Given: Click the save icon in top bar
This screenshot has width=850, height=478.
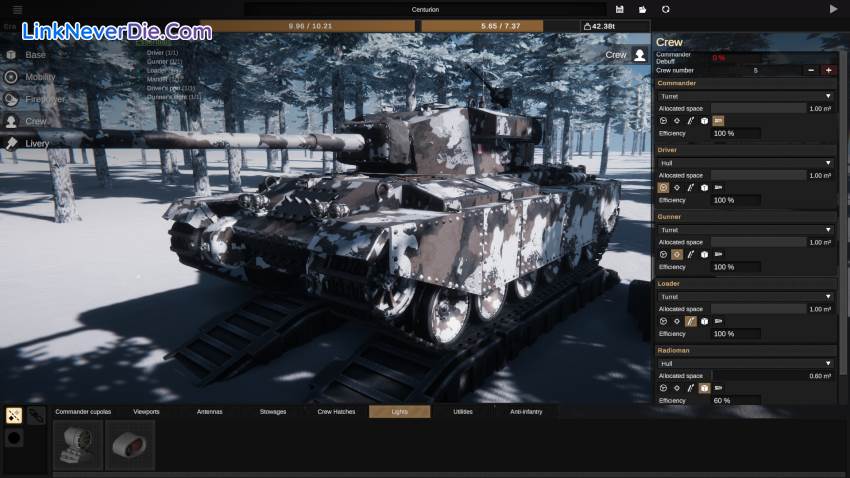Looking at the screenshot, I should [620, 9].
